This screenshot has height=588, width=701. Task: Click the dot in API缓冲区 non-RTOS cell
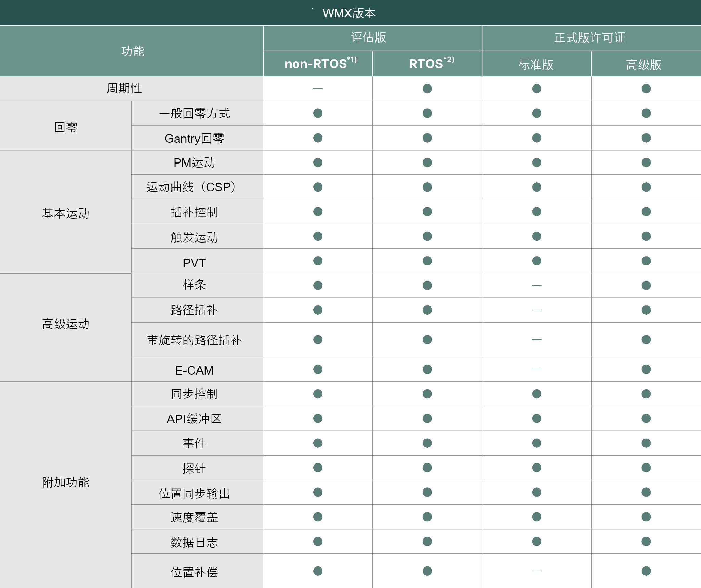[x=318, y=418]
